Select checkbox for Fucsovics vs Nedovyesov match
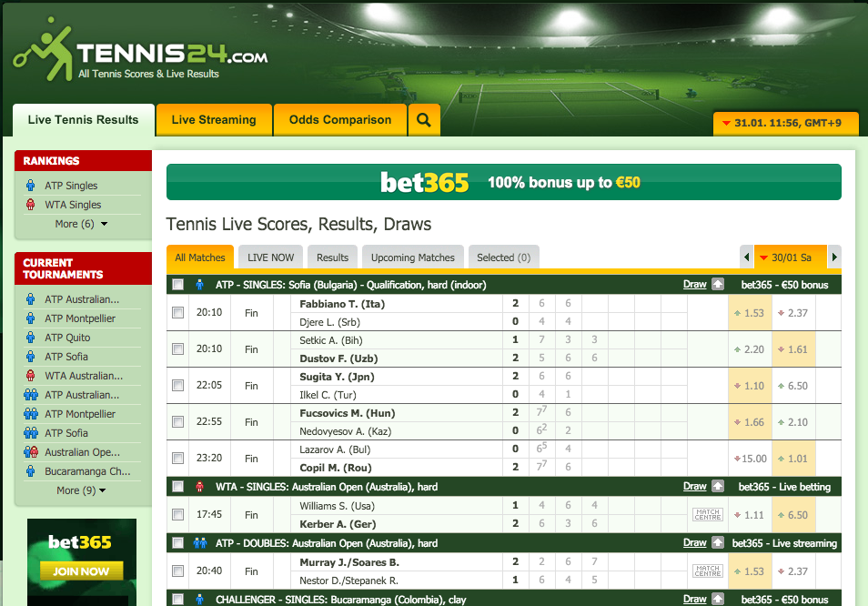868x606 pixels. tap(177, 421)
